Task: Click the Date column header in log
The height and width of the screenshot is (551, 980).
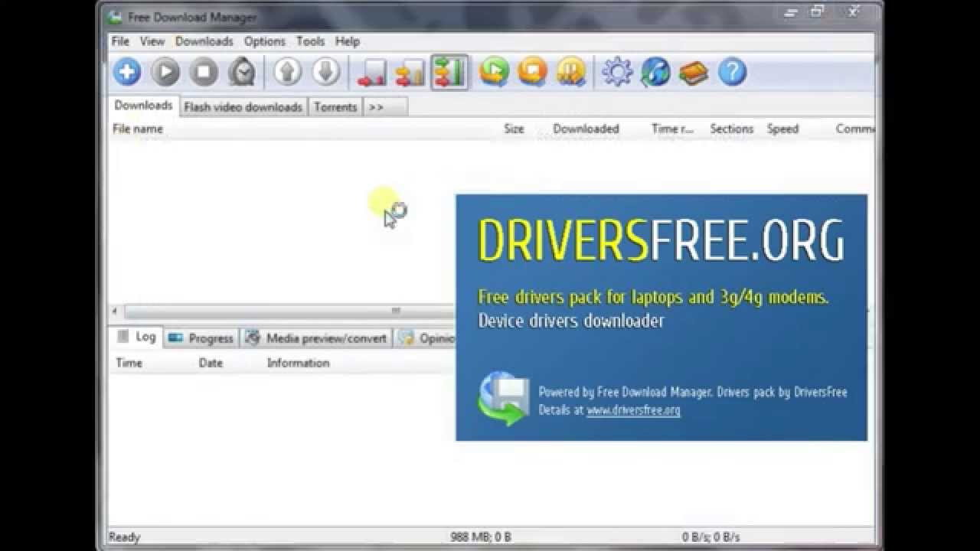Action: tap(211, 363)
